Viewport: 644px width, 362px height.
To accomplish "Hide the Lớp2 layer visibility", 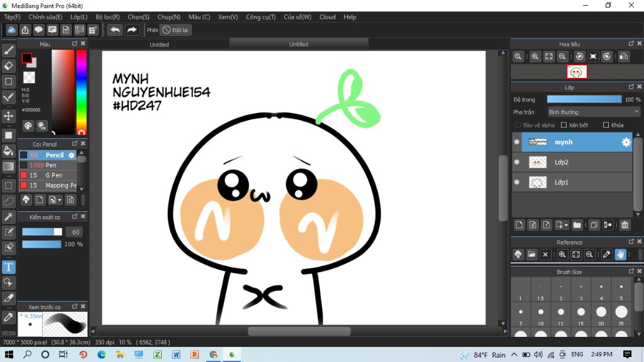I will 517,162.
